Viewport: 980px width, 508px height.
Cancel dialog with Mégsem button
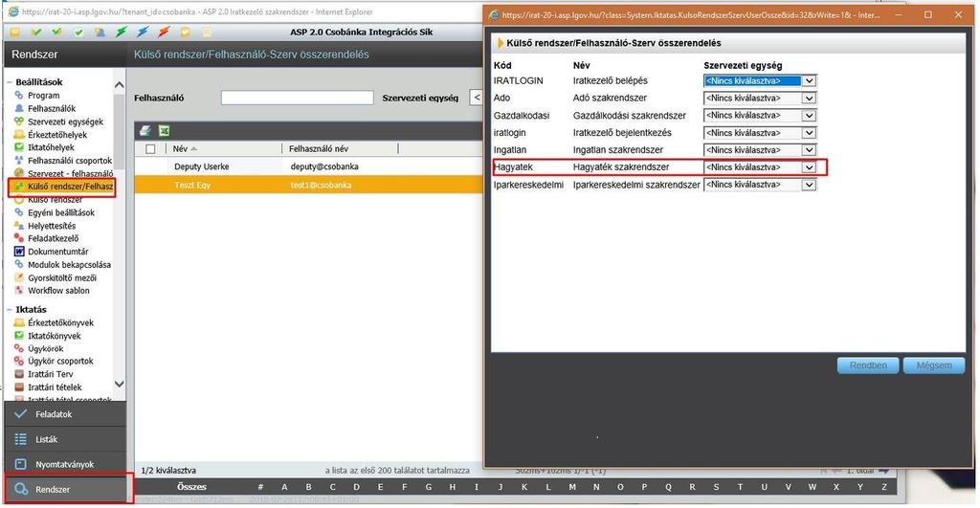pos(934,365)
